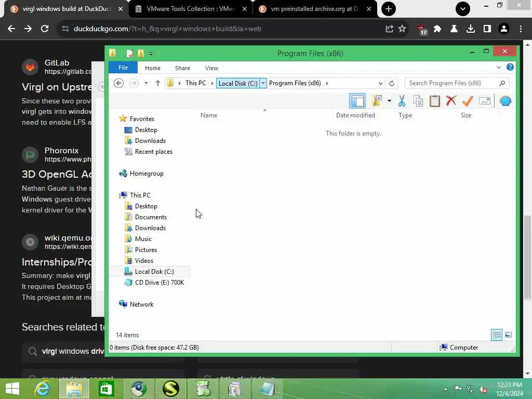Click the Copy icon in toolbar
This screenshot has width=532, height=399.
point(418,101)
